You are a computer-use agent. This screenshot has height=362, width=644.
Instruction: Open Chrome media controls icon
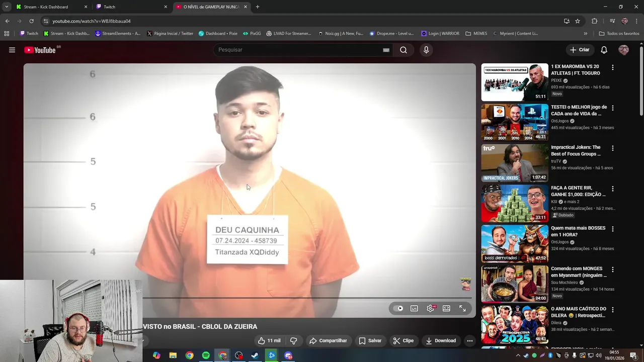pos(612,21)
